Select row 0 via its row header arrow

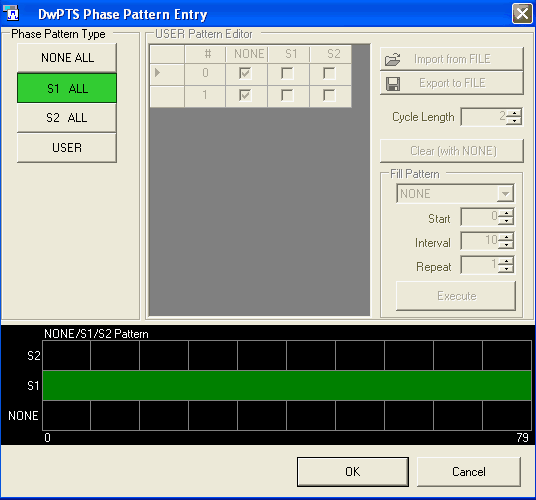click(x=167, y=73)
